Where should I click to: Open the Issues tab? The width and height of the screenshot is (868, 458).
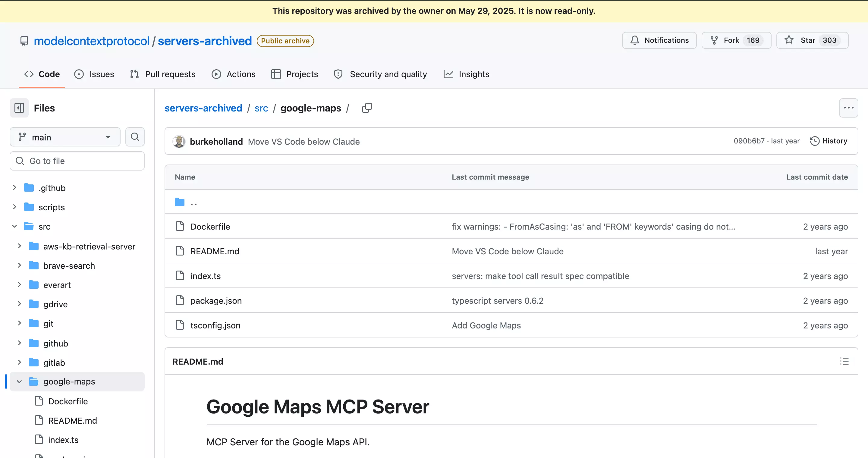click(94, 74)
